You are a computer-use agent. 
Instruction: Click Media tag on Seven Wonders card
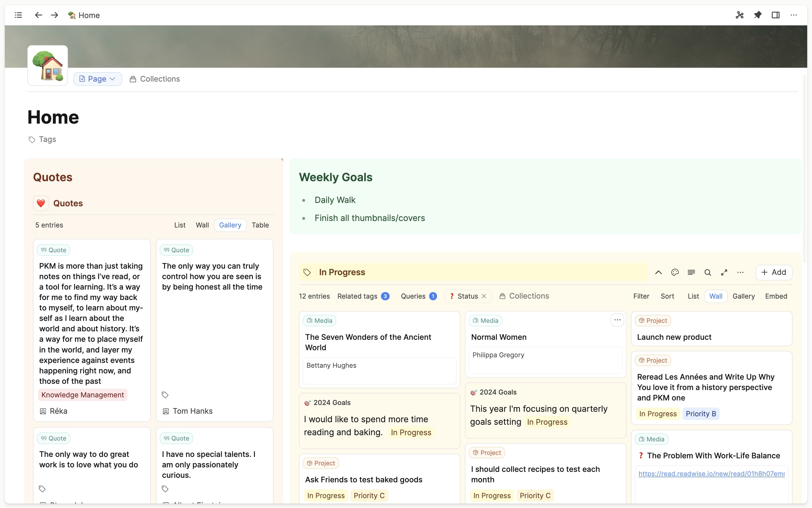click(319, 321)
